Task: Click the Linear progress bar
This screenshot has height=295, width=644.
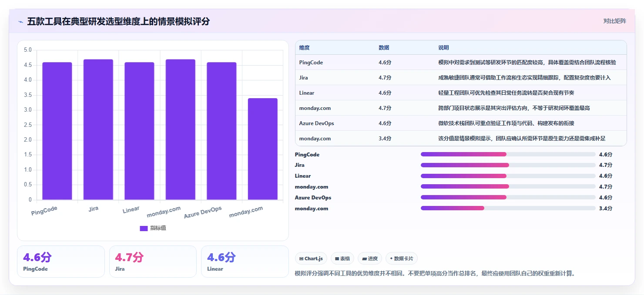Action: [x=508, y=176]
